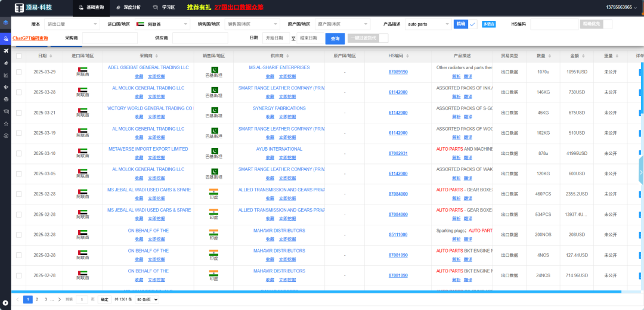
Task: Open the star favorites icon in the sidebar
Action: (x=5, y=123)
